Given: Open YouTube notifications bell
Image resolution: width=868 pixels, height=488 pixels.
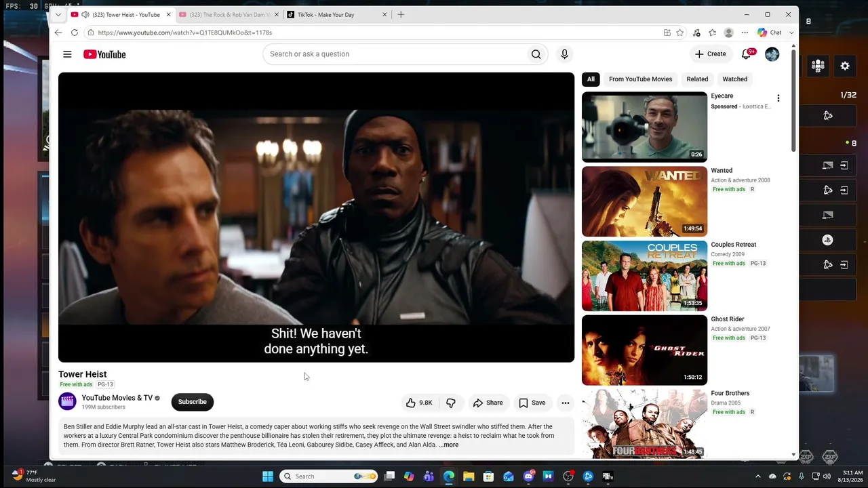Looking at the screenshot, I should (747, 54).
